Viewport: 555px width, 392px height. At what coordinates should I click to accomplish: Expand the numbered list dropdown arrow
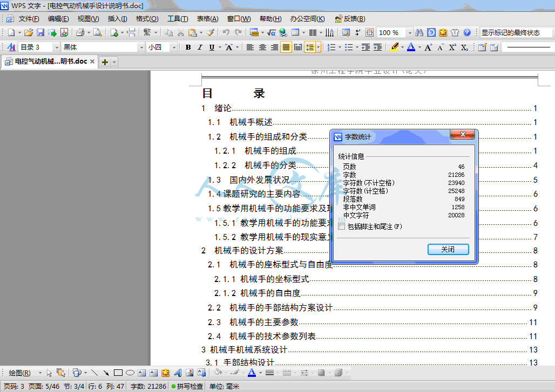point(340,47)
